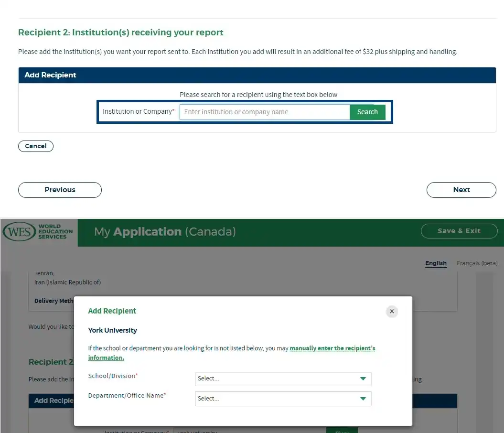
Task: Go back with the Previous button
Action: point(60,190)
